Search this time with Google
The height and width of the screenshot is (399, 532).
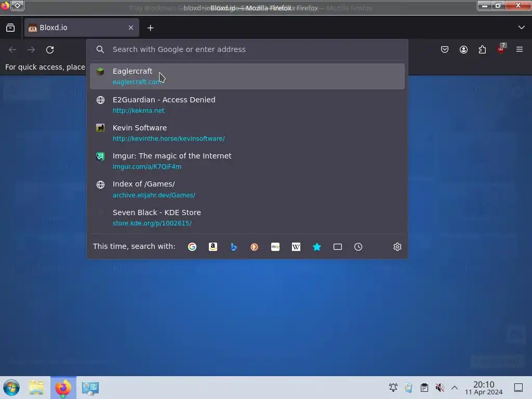point(192,247)
